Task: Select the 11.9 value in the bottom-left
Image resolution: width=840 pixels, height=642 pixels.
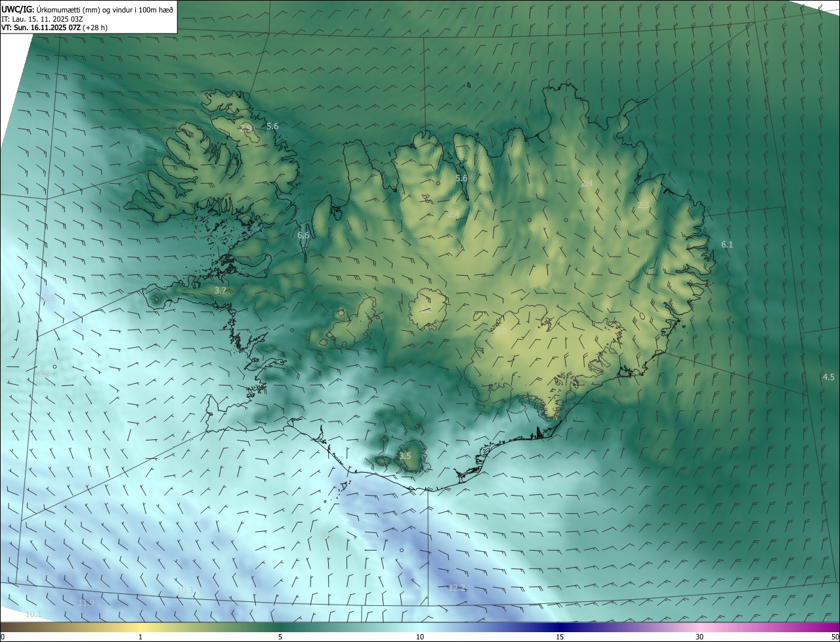Action: coord(86,603)
